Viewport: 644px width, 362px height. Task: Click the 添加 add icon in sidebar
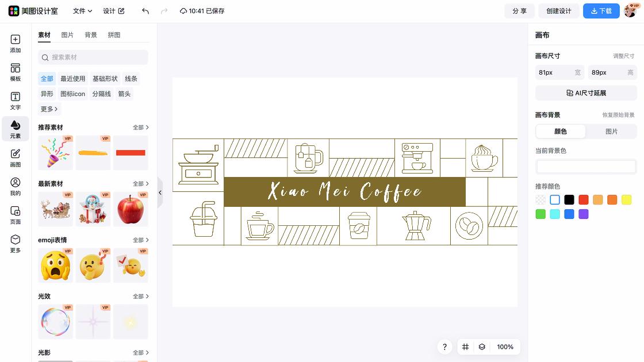[x=16, y=44]
